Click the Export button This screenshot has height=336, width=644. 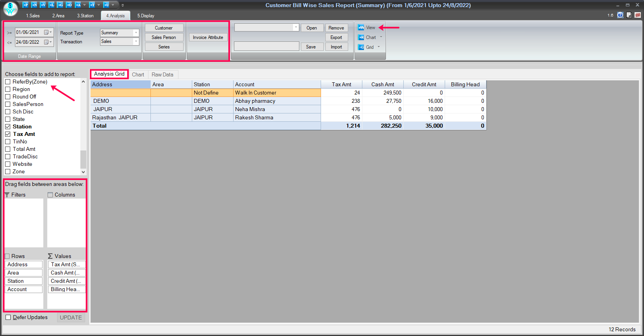(x=336, y=37)
